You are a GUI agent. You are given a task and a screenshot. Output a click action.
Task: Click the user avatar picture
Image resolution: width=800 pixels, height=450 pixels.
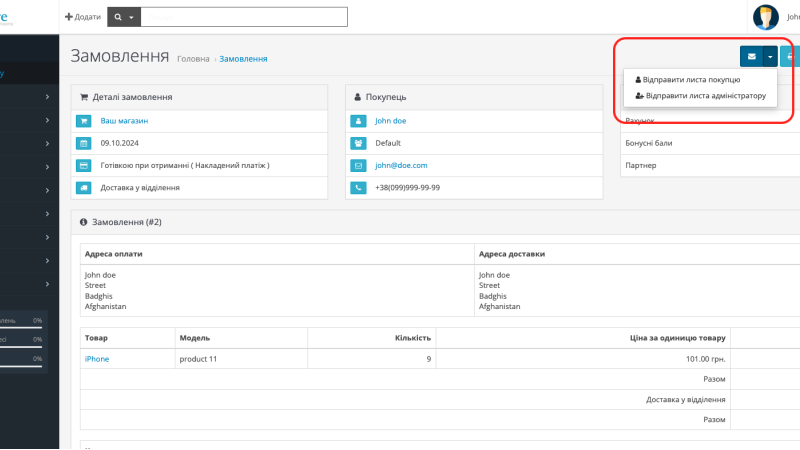(765, 17)
